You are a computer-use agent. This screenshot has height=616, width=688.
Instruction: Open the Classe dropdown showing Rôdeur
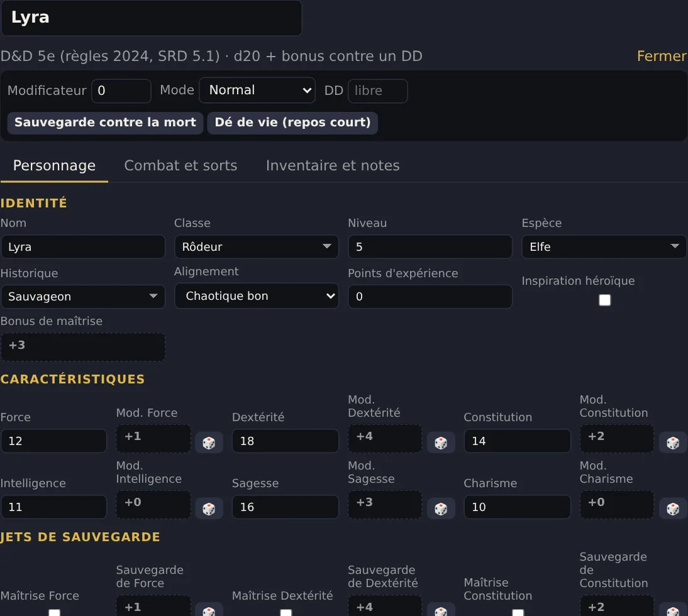[x=257, y=247]
